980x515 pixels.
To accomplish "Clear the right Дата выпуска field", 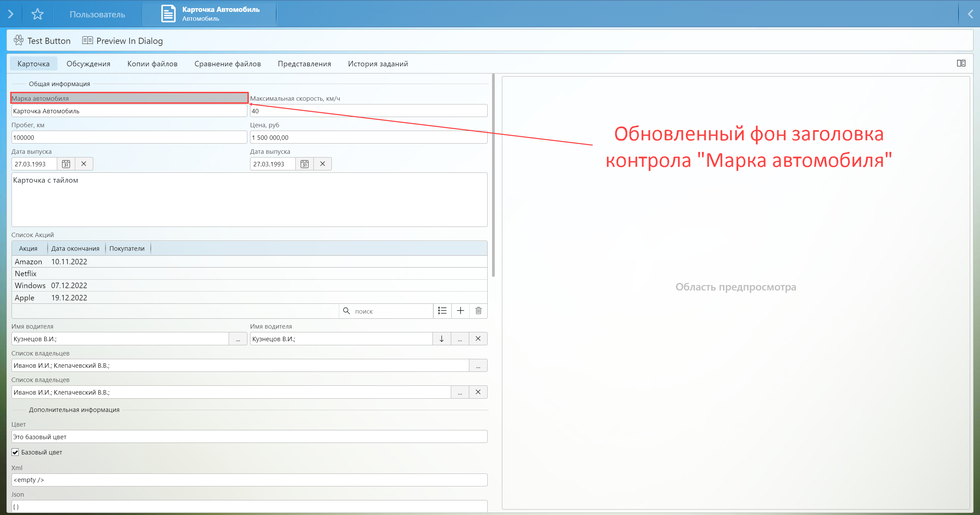I will [322, 164].
